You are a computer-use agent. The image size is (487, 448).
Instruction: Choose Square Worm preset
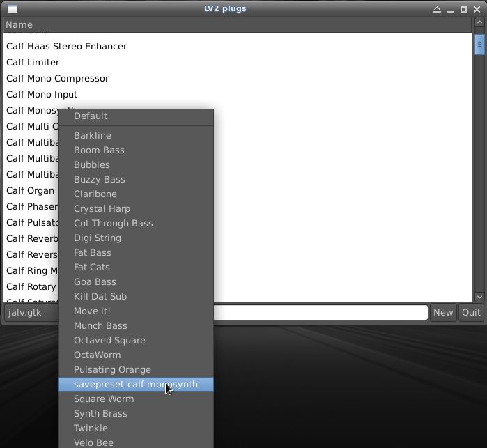136,399
